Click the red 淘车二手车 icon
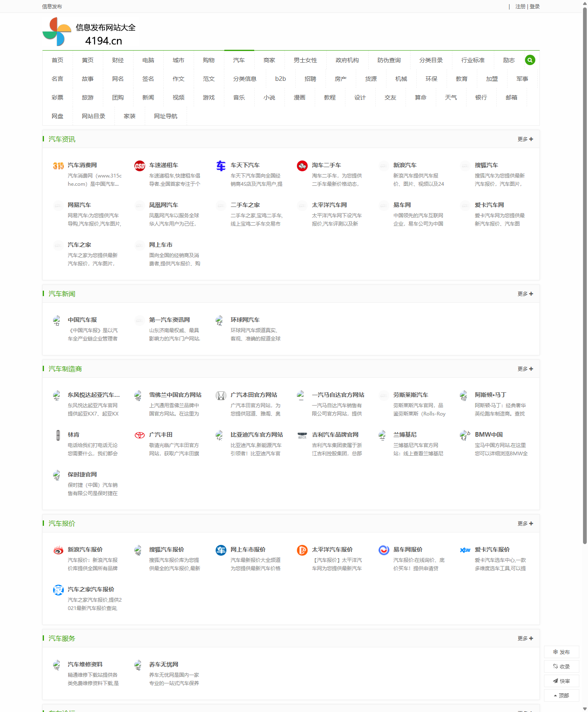This screenshot has height=712, width=588. [x=302, y=166]
